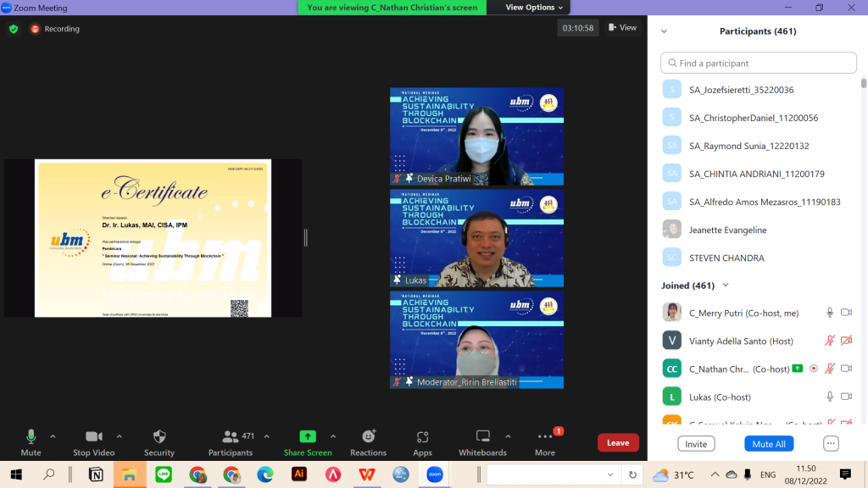
Task: Click the Leave meeting button
Action: click(618, 442)
